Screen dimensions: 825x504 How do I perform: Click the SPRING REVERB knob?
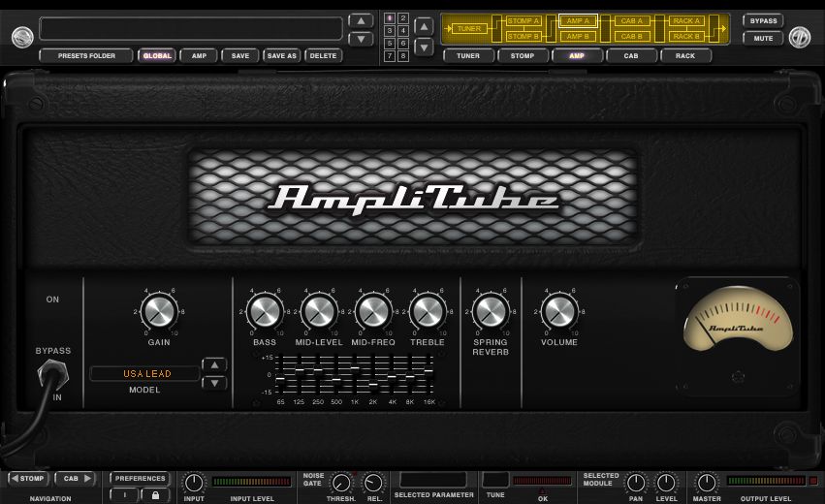[491, 311]
